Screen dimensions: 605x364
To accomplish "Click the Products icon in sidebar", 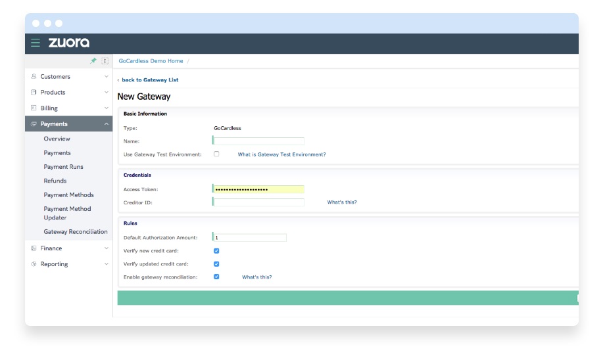I will point(34,93).
